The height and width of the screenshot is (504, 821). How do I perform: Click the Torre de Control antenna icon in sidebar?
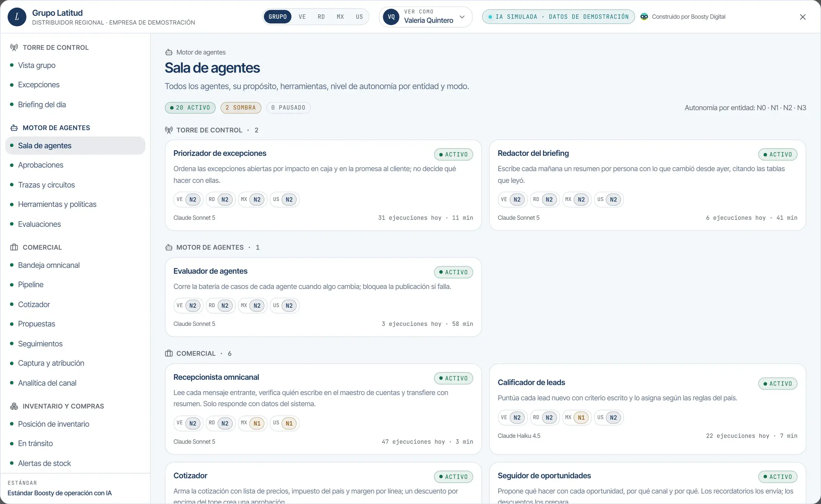(x=14, y=48)
